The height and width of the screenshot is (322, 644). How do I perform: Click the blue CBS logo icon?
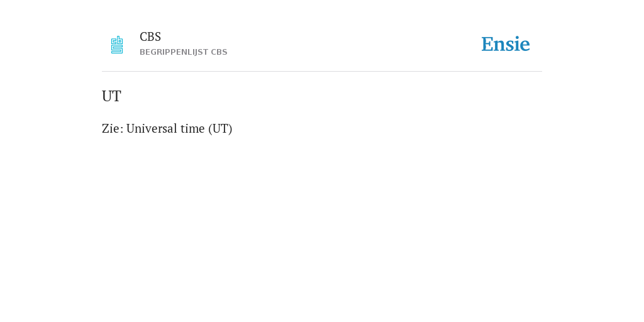tap(117, 45)
